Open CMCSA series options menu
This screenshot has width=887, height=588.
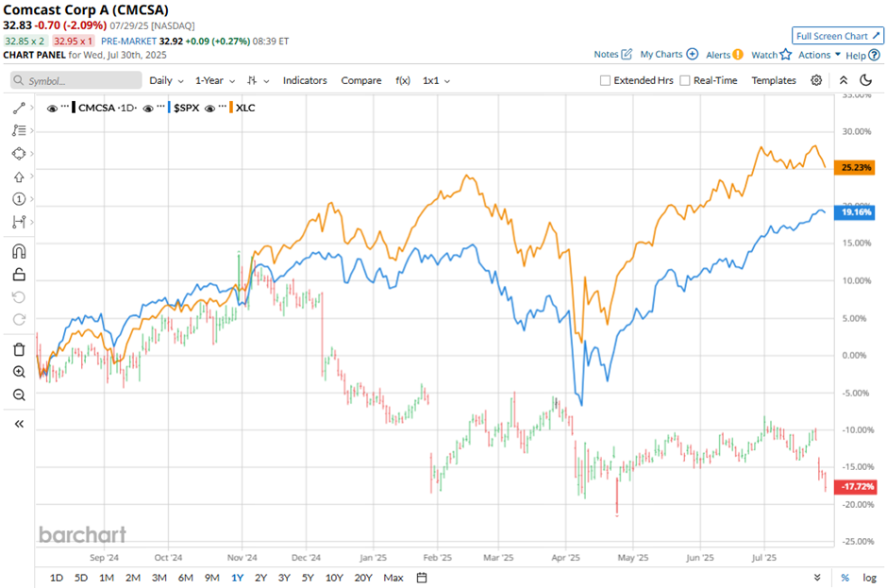pos(65,107)
